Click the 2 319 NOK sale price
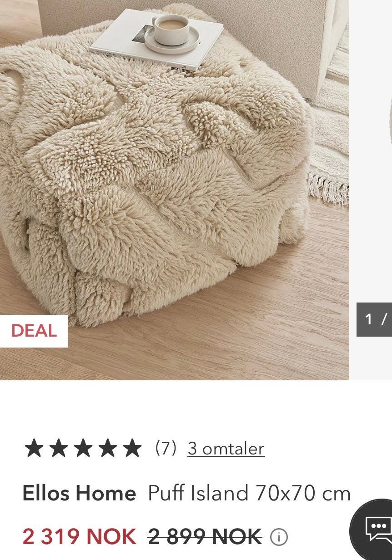Screen dimensions: 392x560 pos(79,537)
